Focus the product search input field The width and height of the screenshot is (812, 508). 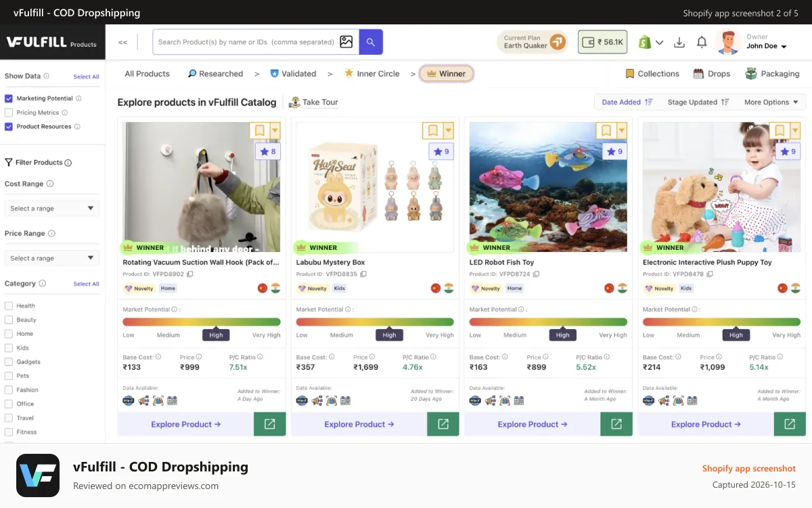[246, 42]
